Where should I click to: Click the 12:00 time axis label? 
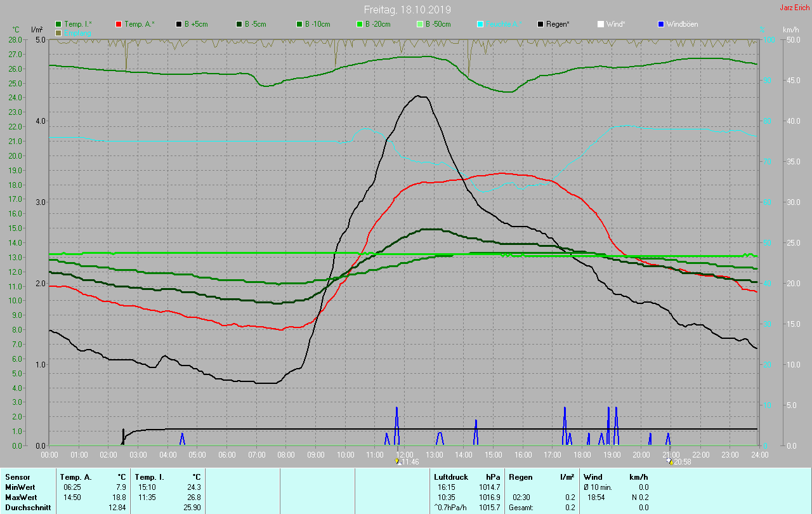(405, 454)
